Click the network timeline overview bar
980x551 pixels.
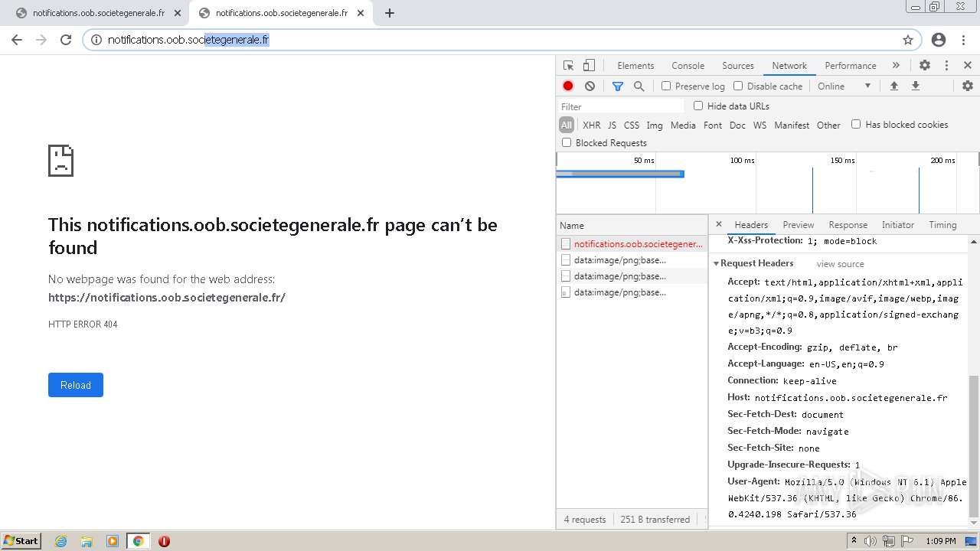coord(619,174)
